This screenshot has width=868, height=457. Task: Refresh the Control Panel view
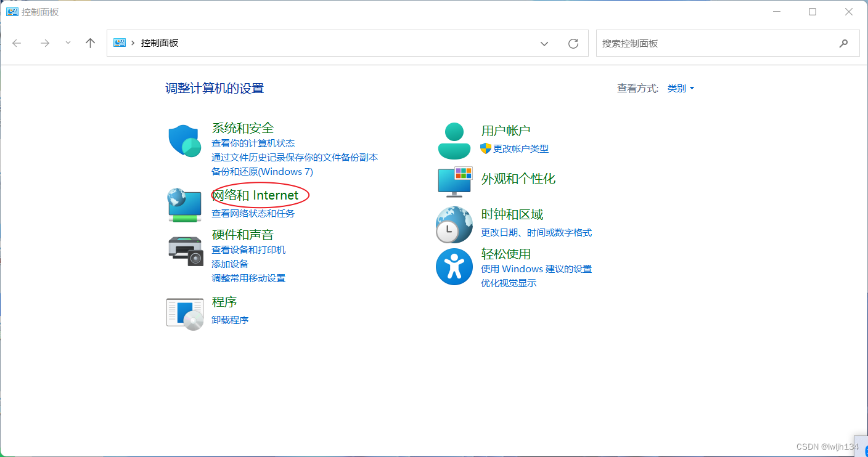point(573,44)
